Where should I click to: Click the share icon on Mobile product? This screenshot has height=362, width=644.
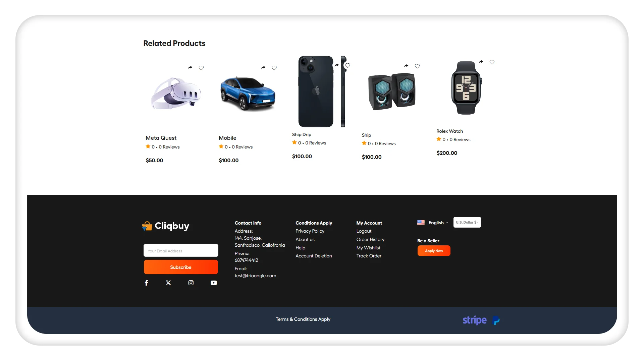pos(264,67)
